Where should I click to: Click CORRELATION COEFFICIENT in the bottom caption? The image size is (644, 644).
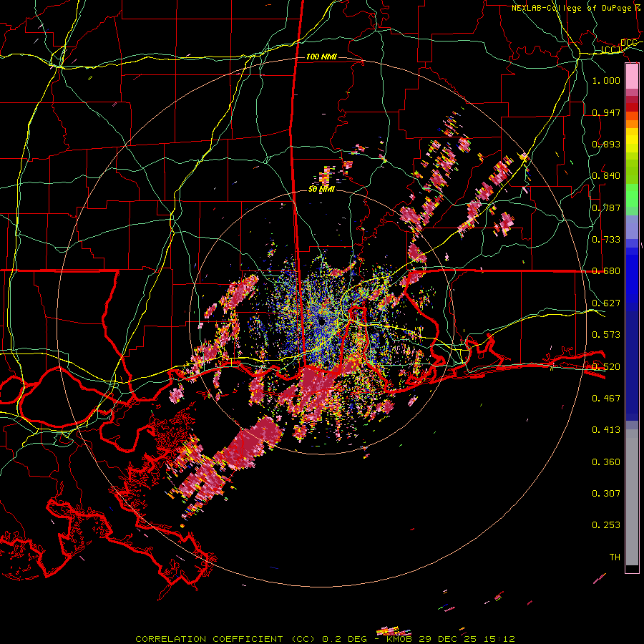point(209,639)
